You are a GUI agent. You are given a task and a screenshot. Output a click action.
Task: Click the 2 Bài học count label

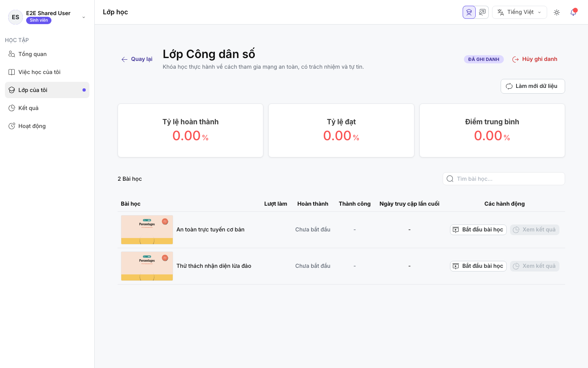point(130,179)
